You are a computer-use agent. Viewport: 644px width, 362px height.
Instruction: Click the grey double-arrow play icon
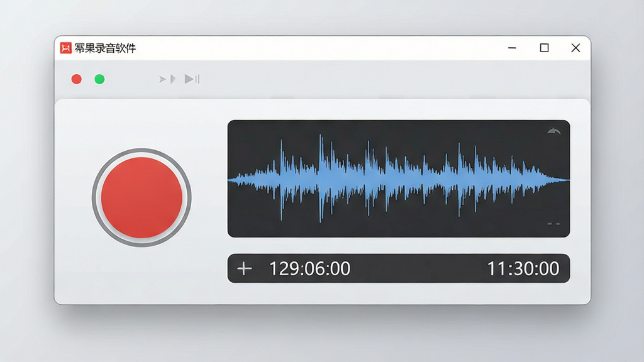point(167,79)
